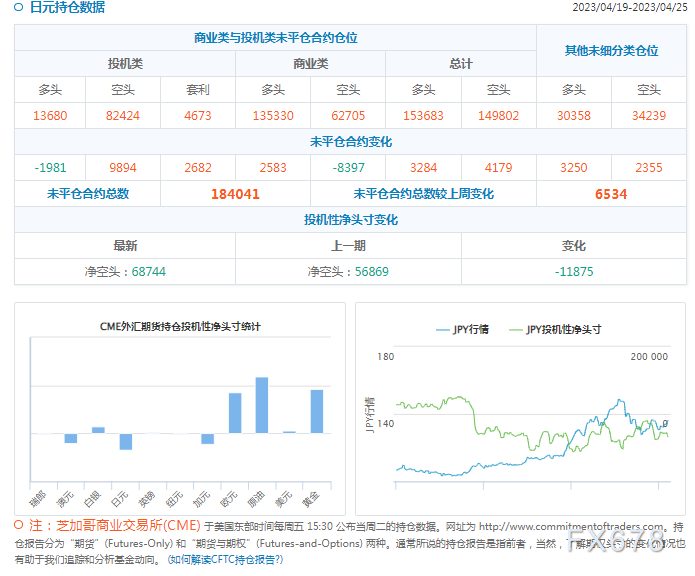Click the net change value -11875
The width and height of the screenshot is (695, 576).
574,272
